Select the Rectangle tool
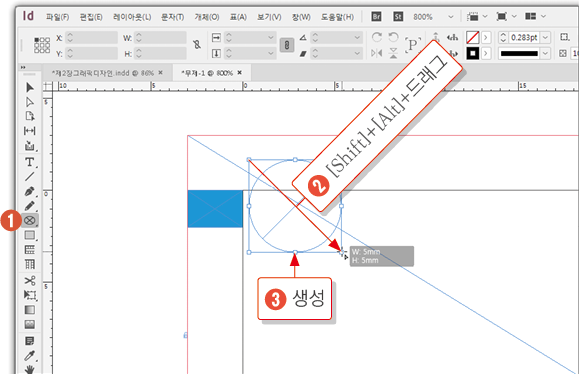 pos(30,235)
